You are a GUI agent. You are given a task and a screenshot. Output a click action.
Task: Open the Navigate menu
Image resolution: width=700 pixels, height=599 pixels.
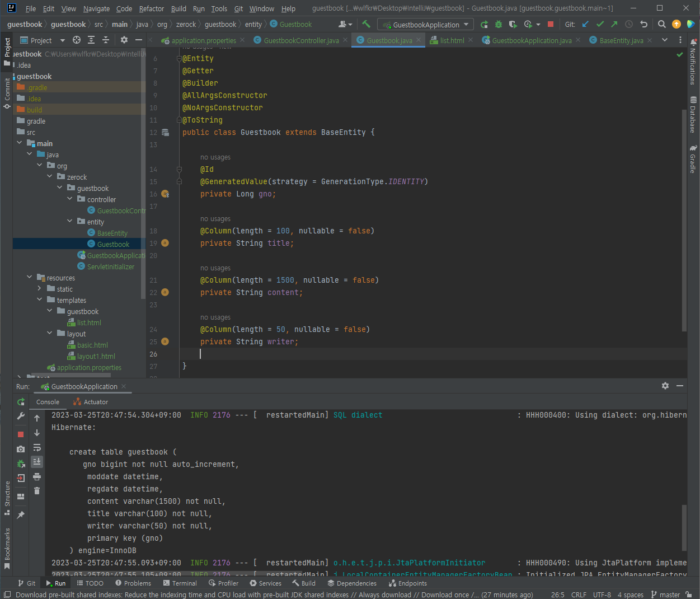point(96,8)
